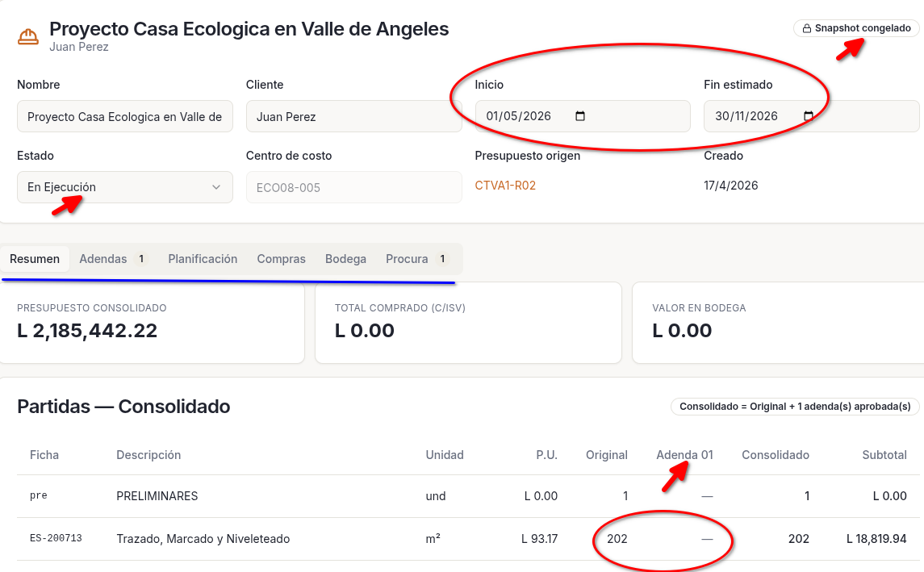Click the Consolidado formula info badge

[794, 407]
